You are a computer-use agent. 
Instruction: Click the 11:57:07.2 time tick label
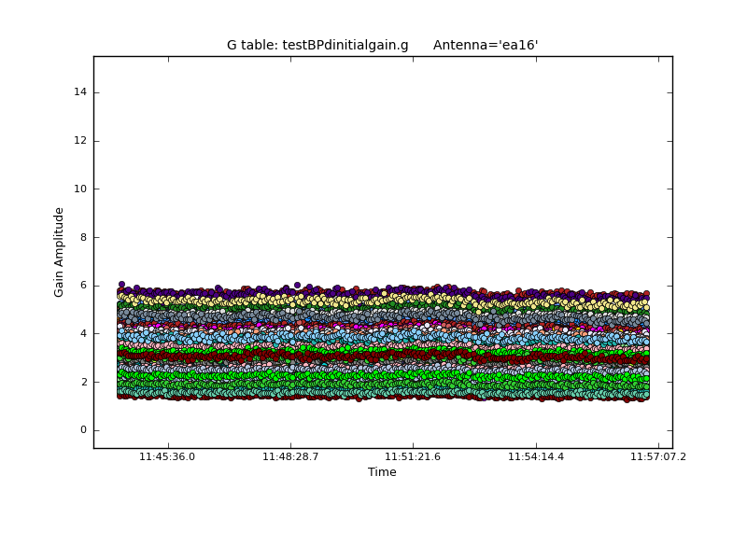pyautogui.click(x=658, y=457)
